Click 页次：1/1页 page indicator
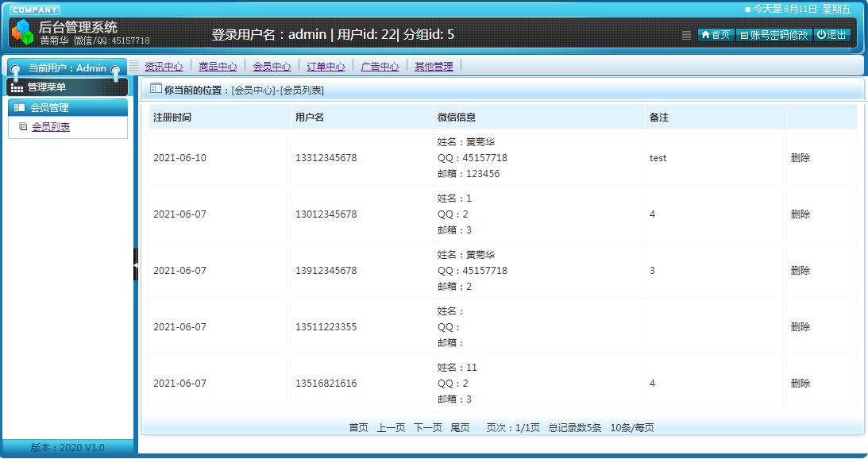The width and height of the screenshot is (868, 459). pyautogui.click(x=513, y=428)
